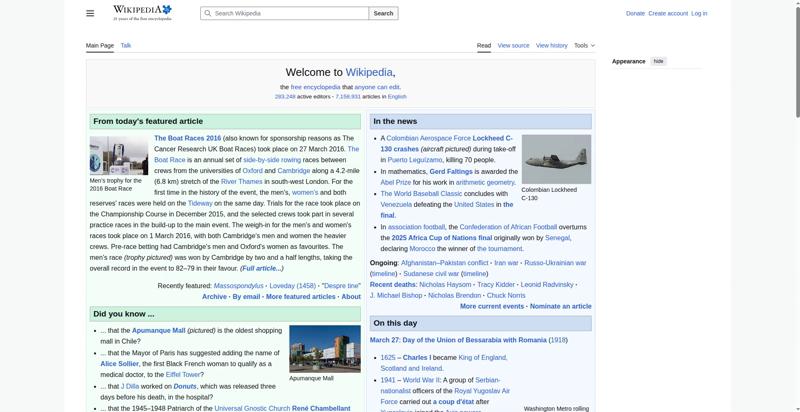The height and width of the screenshot is (412, 800).
Task: Click the magnifier icon in search box
Action: click(207, 13)
